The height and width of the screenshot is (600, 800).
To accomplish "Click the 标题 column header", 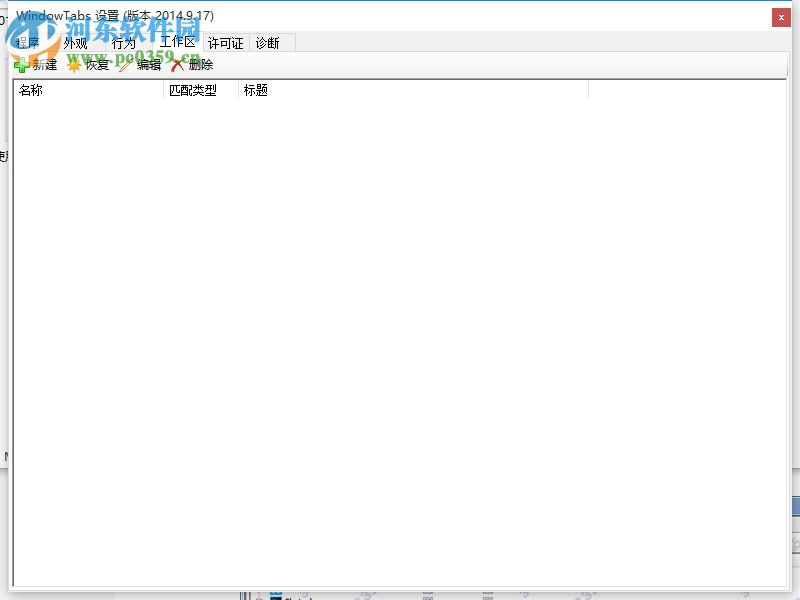I will (255, 89).
